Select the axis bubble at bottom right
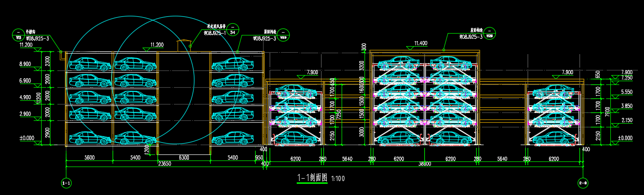Viewport: 644px width, 195px height. tap(583, 183)
